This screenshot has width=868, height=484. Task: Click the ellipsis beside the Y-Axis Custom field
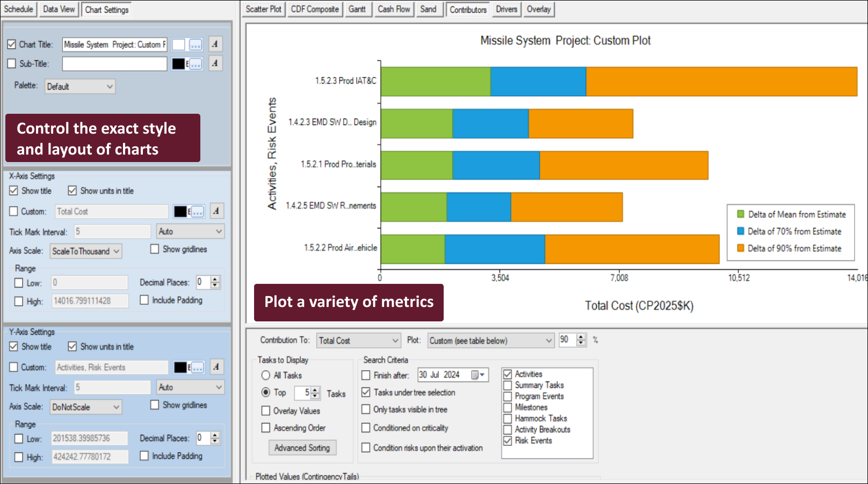(197, 367)
